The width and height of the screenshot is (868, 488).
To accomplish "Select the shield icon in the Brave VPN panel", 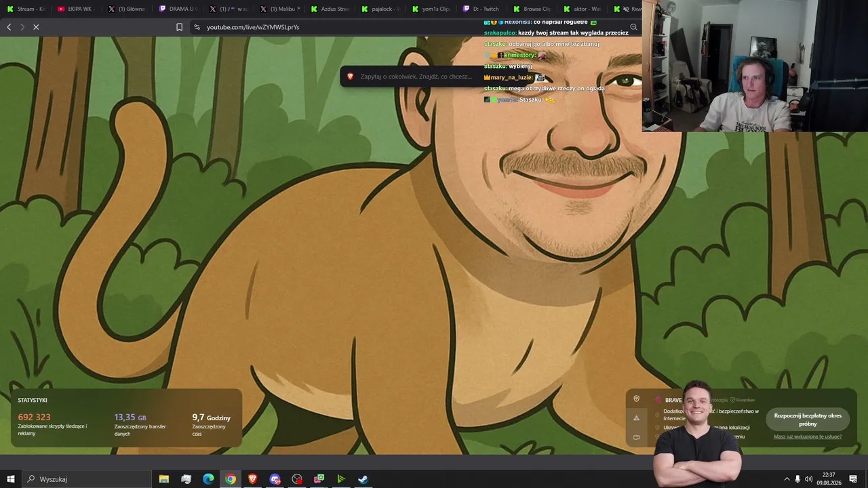I will (636, 399).
